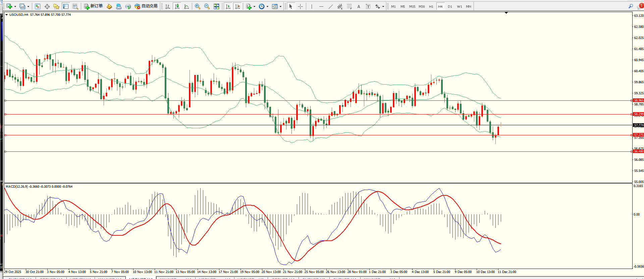This screenshot has height=279, width=644.
Task: Select the Crosshair tool
Action: click(x=300, y=6)
